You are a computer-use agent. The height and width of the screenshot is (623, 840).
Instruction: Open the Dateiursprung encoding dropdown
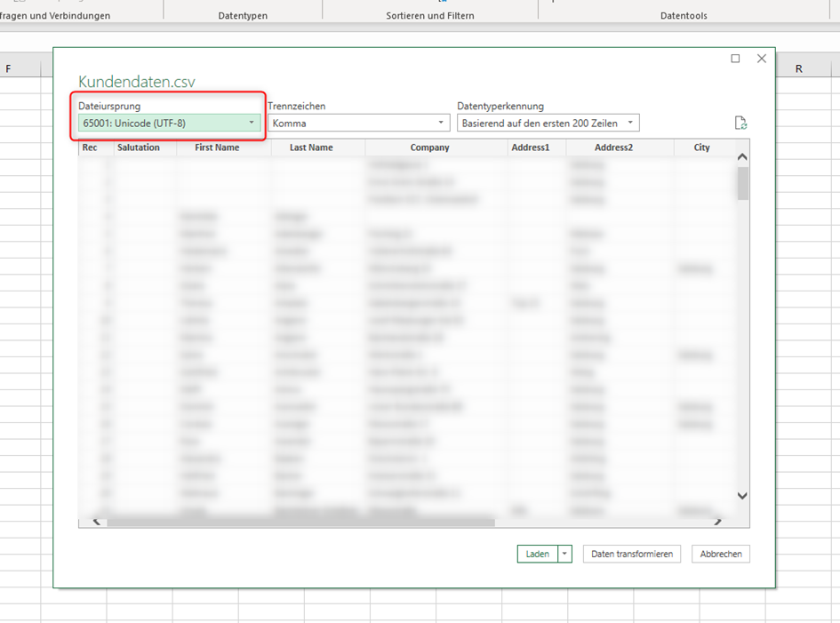(x=169, y=123)
